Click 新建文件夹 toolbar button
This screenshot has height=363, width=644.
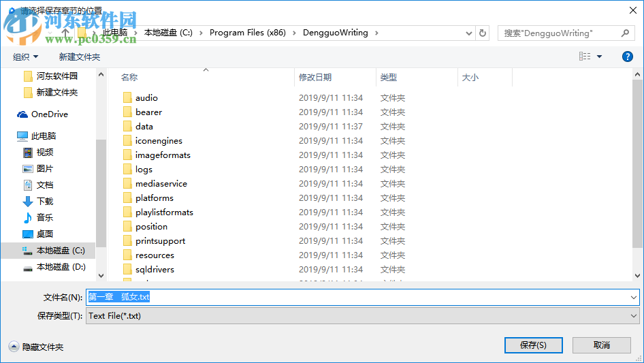coord(79,57)
